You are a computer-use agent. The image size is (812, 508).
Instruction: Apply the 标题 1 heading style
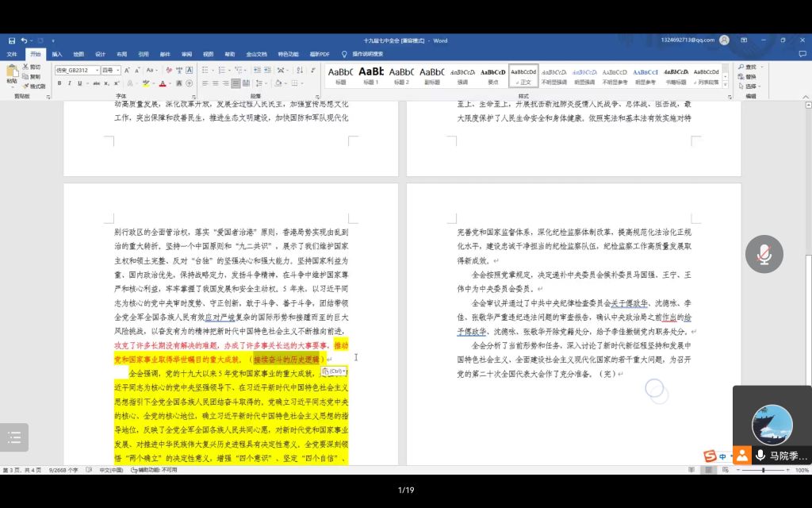(x=371, y=75)
